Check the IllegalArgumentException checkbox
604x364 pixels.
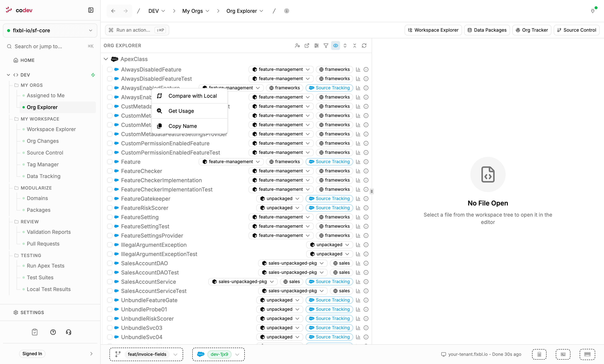[109, 245]
